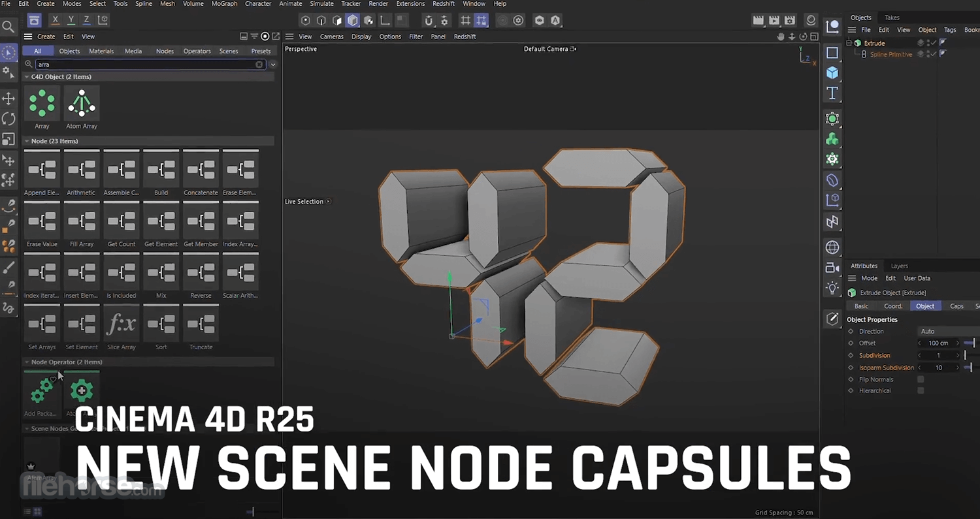Open the viewport Cameras menu
980x519 pixels.
click(x=332, y=37)
